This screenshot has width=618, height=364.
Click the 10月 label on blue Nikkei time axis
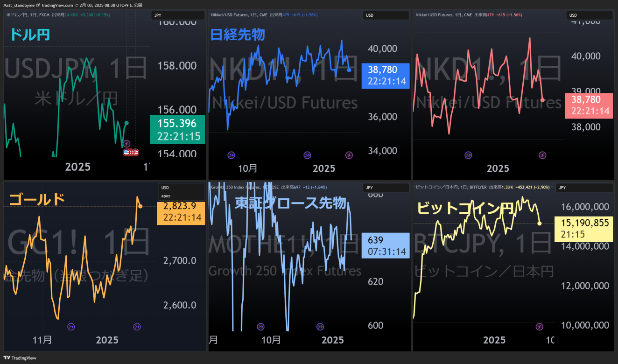pos(247,168)
